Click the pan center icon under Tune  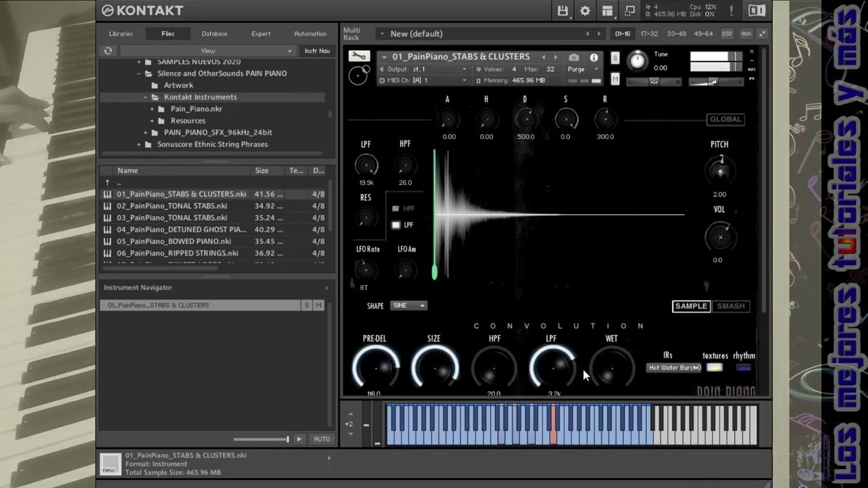pos(654,82)
